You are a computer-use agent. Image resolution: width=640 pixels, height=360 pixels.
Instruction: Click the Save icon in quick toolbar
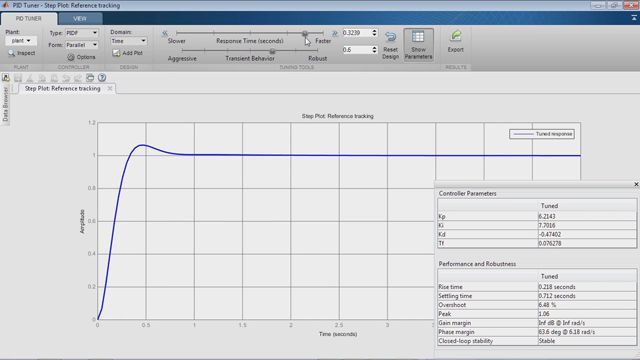point(18,78)
